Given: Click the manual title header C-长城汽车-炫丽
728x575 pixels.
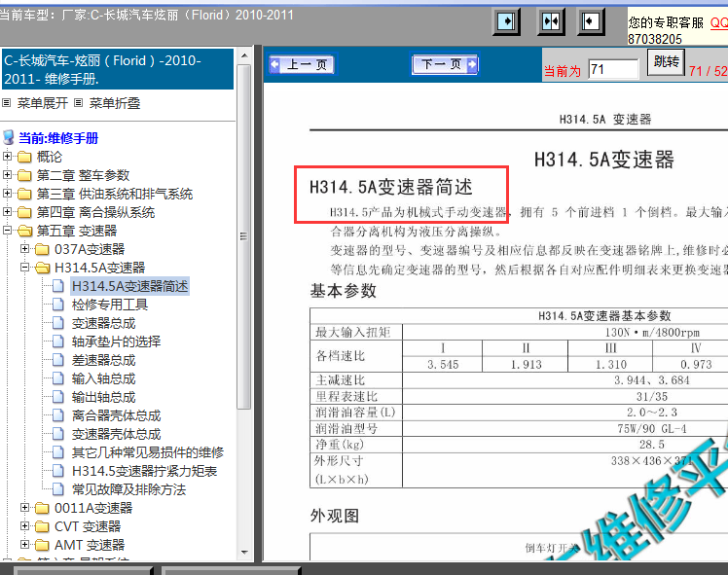Looking at the screenshot, I should [117, 69].
